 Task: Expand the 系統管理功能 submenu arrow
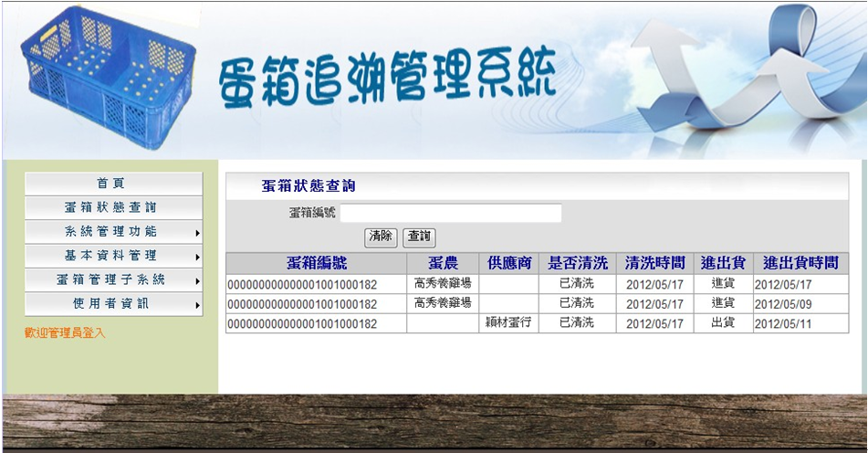197,232
